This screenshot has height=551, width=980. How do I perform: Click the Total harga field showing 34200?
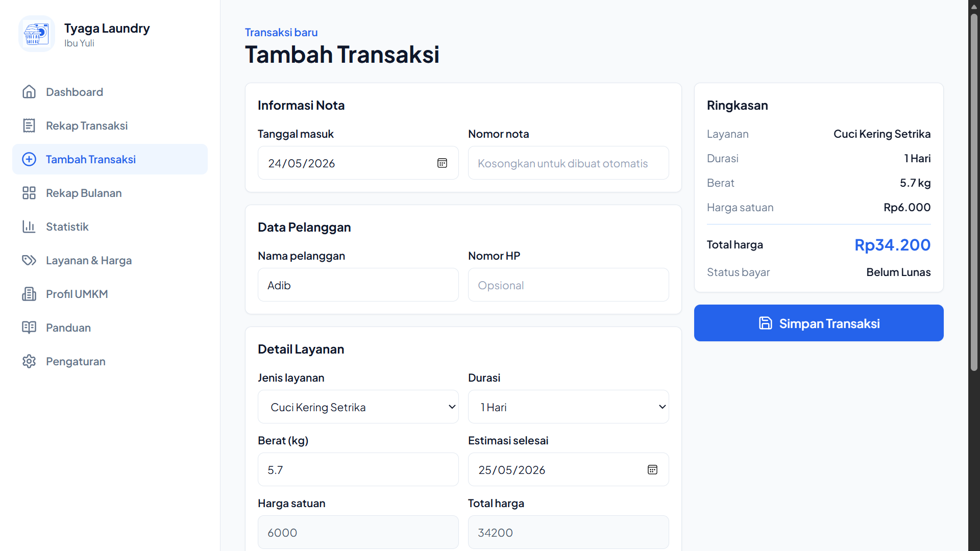click(x=568, y=532)
